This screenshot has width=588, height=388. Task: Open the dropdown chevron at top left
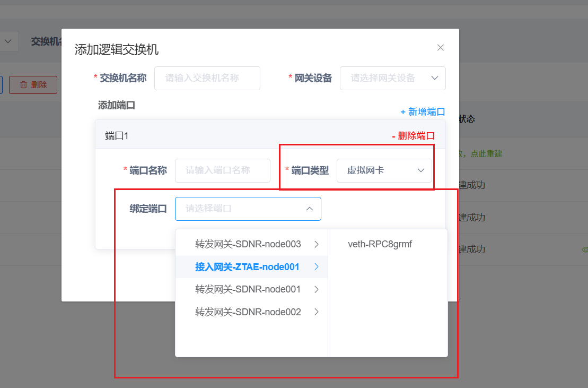[7, 41]
